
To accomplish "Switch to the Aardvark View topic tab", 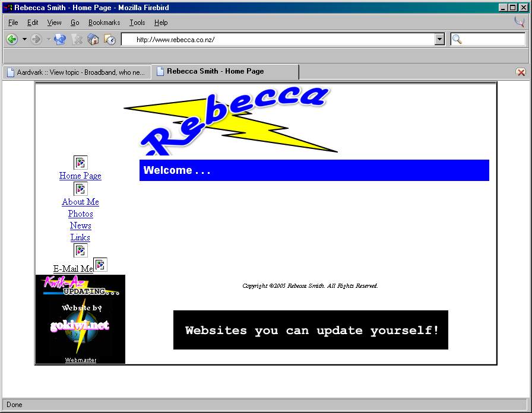I will tap(76, 72).
